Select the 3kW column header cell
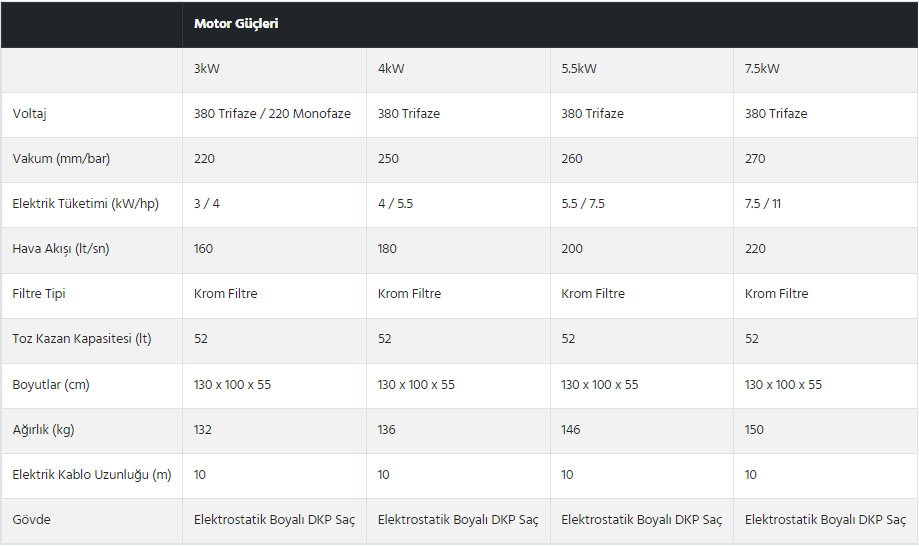This screenshot has width=919, height=546. (209, 69)
